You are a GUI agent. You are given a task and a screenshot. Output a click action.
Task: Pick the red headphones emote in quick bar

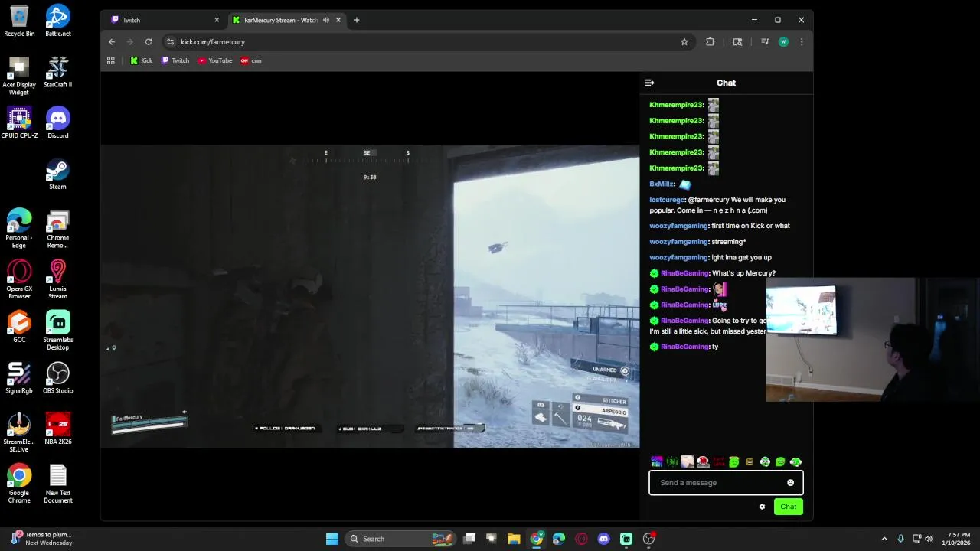point(703,461)
